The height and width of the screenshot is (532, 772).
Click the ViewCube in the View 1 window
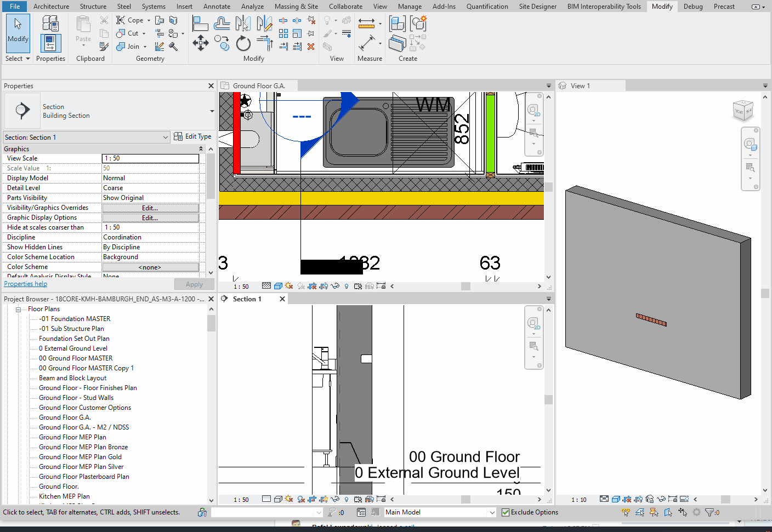click(743, 110)
